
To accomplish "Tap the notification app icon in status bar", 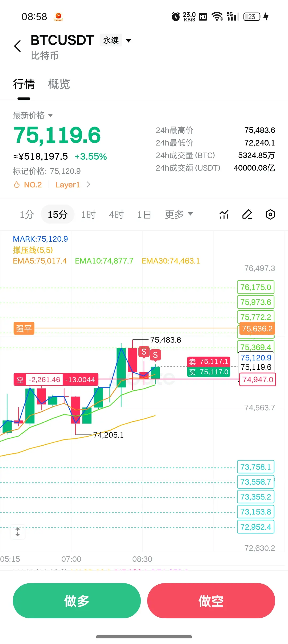I will [58, 17].
